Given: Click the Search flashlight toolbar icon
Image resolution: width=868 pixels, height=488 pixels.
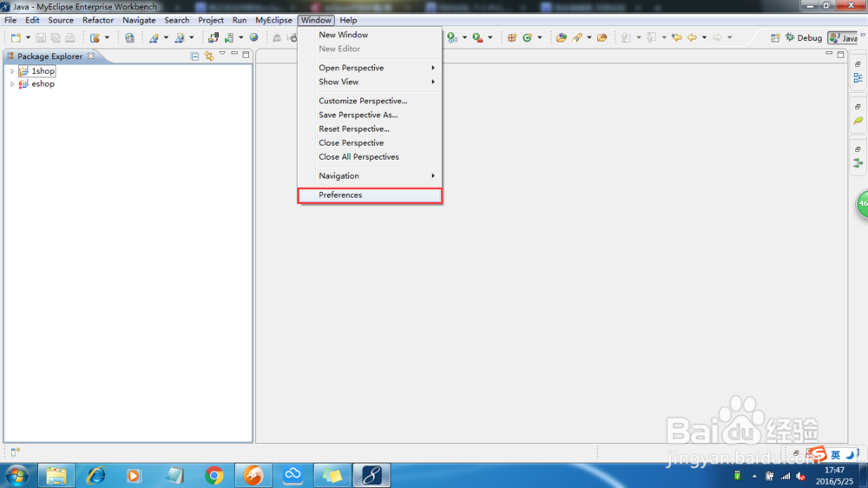Looking at the screenshot, I should point(577,37).
